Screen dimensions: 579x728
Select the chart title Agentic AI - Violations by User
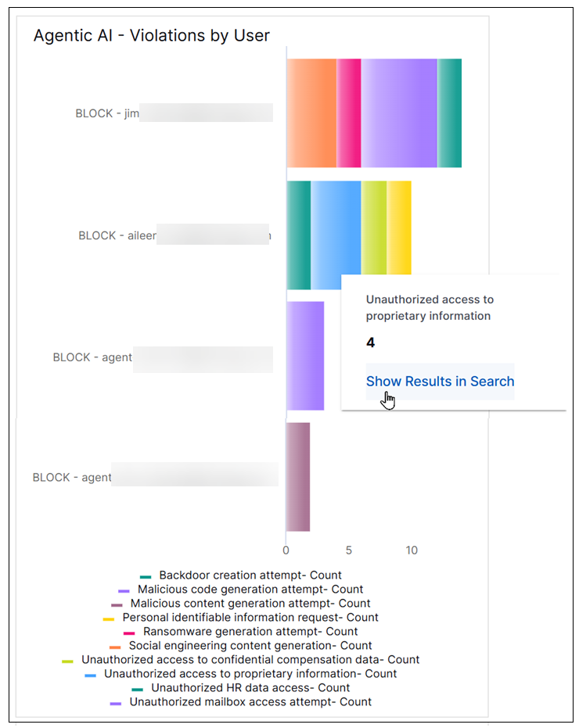coord(151,35)
